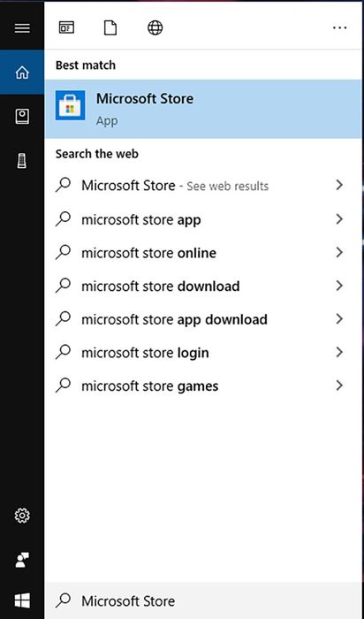Launch the Microsoft Store app result
Image resolution: width=364 pixels, height=619 pixels.
203,109
